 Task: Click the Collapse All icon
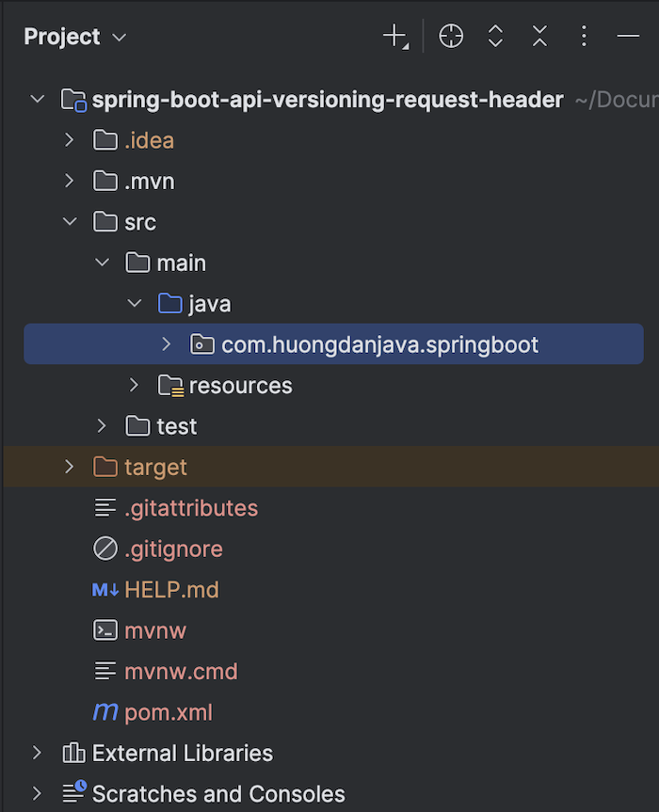(x=539, y=37)
